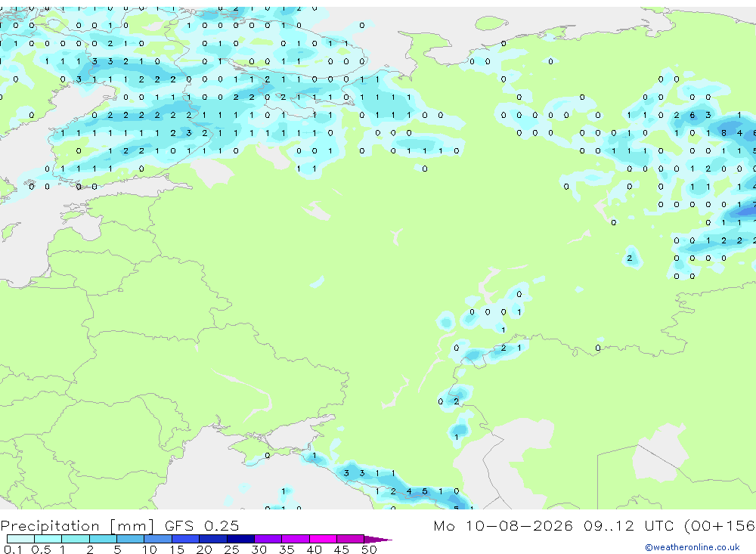Screen dimensions: 756x554
Task: Click the '25' legend scale label
Action: (231, 549)
